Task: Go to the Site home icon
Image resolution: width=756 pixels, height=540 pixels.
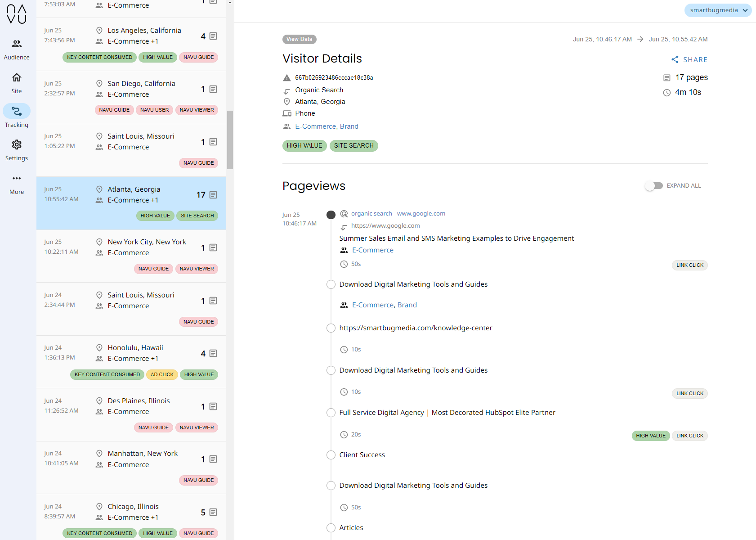Action: [17, 78]
